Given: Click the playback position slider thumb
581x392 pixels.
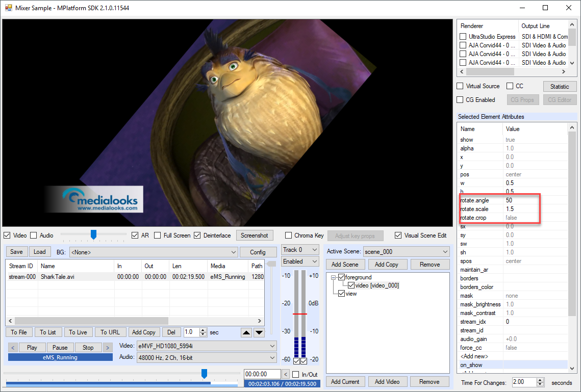Looking at the screenshot, I should 204,373.
